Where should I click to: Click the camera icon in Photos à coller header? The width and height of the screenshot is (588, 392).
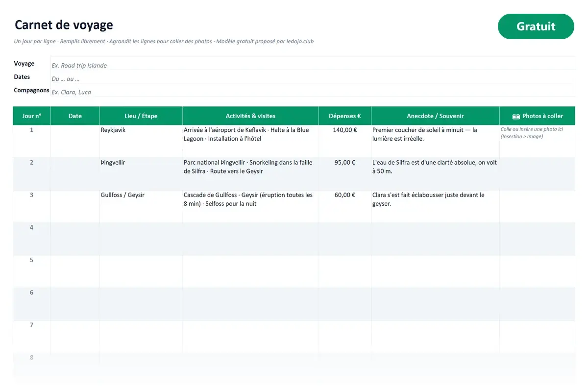click(516, 117)
